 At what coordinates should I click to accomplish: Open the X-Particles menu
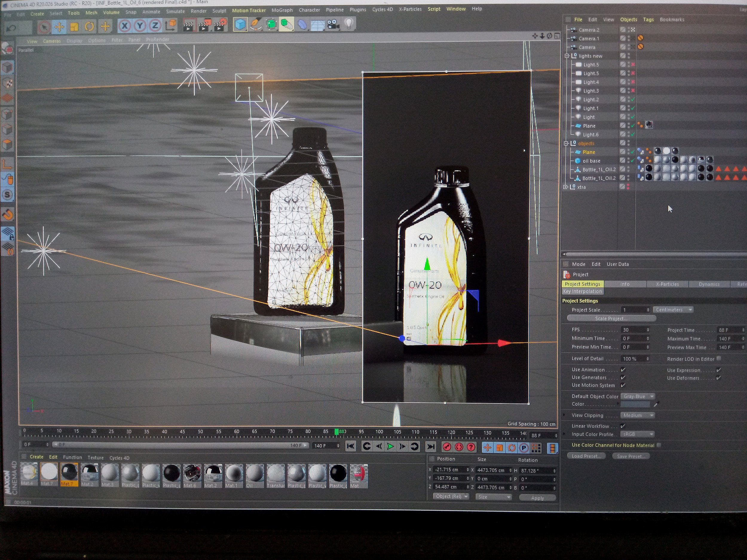click(x=410, y=9)
